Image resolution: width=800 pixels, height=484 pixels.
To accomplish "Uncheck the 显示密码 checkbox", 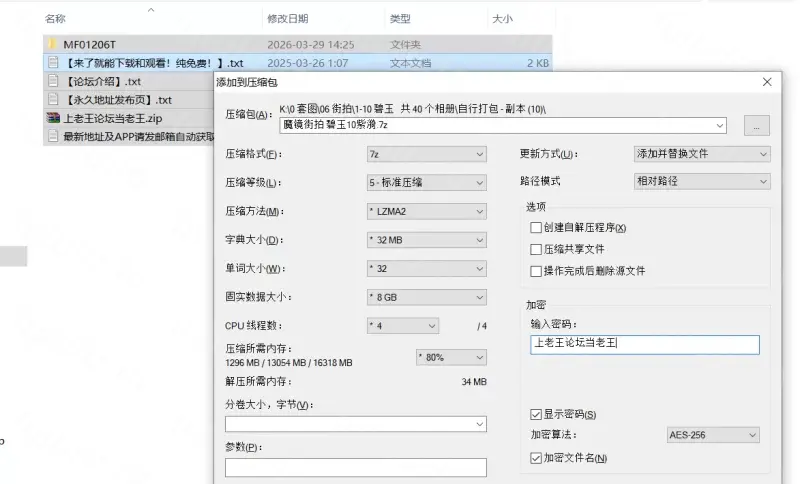I will [536, 414].
